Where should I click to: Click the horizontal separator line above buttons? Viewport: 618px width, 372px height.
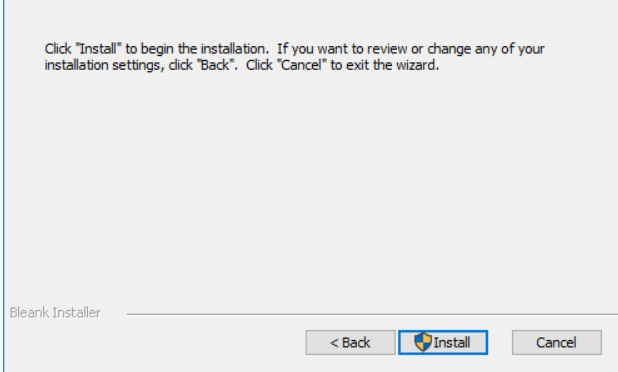point(372,314)
